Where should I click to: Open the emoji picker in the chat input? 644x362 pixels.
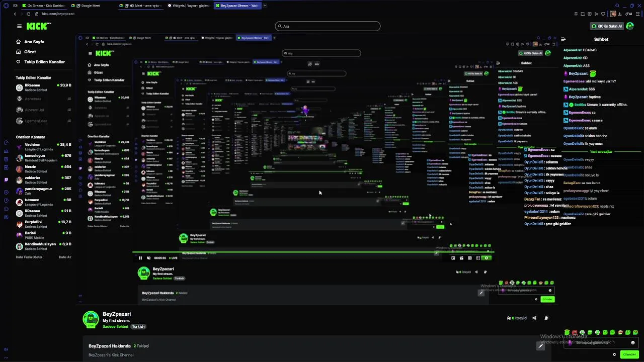(633, 342)
